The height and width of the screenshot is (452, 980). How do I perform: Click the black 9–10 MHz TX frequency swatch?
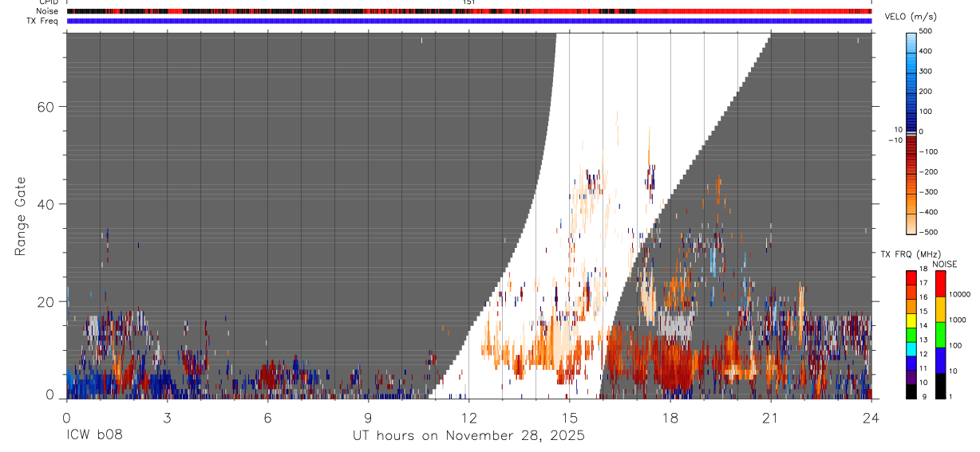click(911, 391)
